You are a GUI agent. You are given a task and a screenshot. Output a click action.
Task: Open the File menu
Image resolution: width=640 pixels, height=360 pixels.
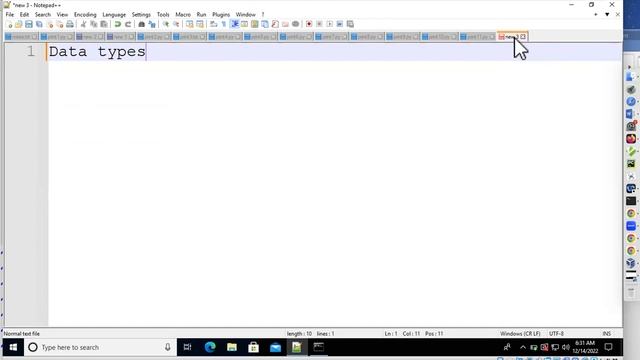[10, 14]
